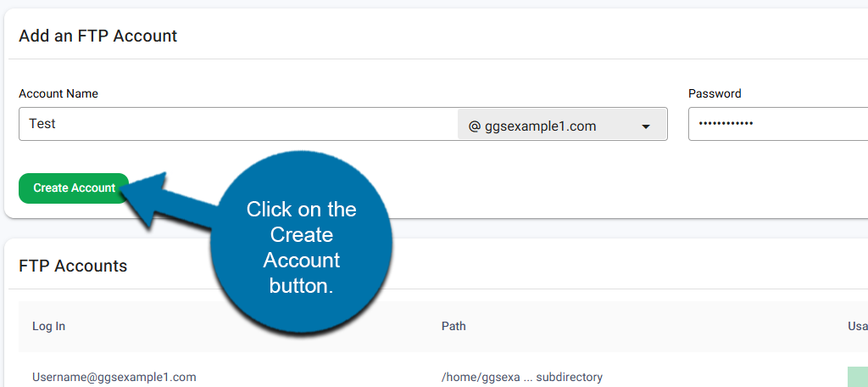868x387 pixels.
Task: Open the @ ggsexample1.com domain dropdown
Action: point(561,126)
